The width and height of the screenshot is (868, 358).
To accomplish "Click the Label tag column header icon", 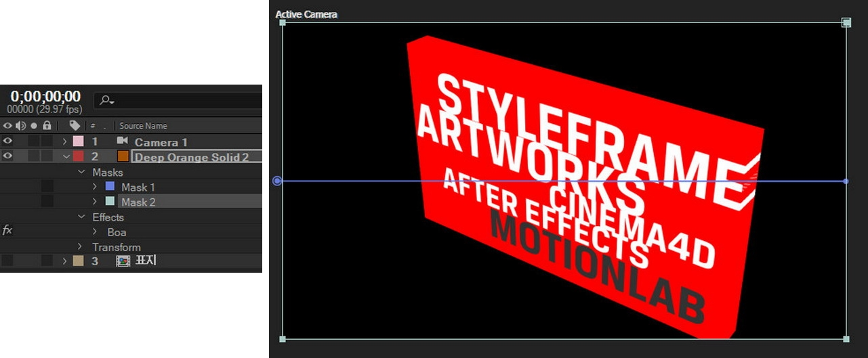I will coord(75,125).
